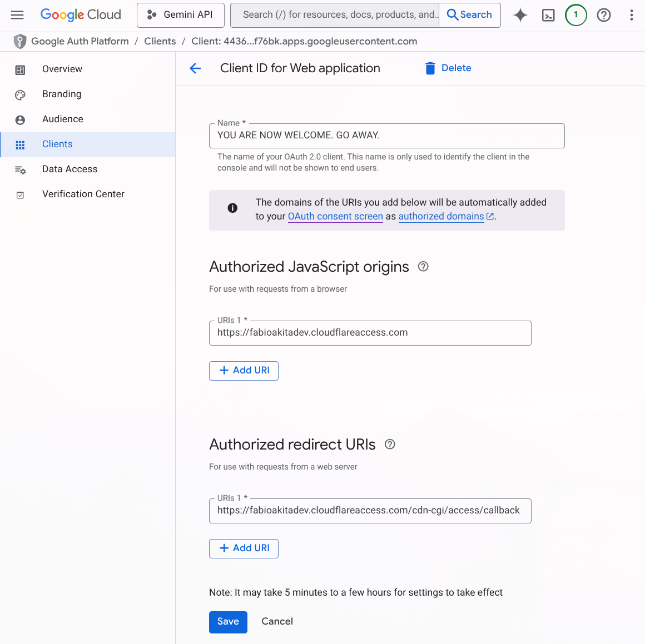
Task: Click the Google Cloud logo
Action: (81, 15)
